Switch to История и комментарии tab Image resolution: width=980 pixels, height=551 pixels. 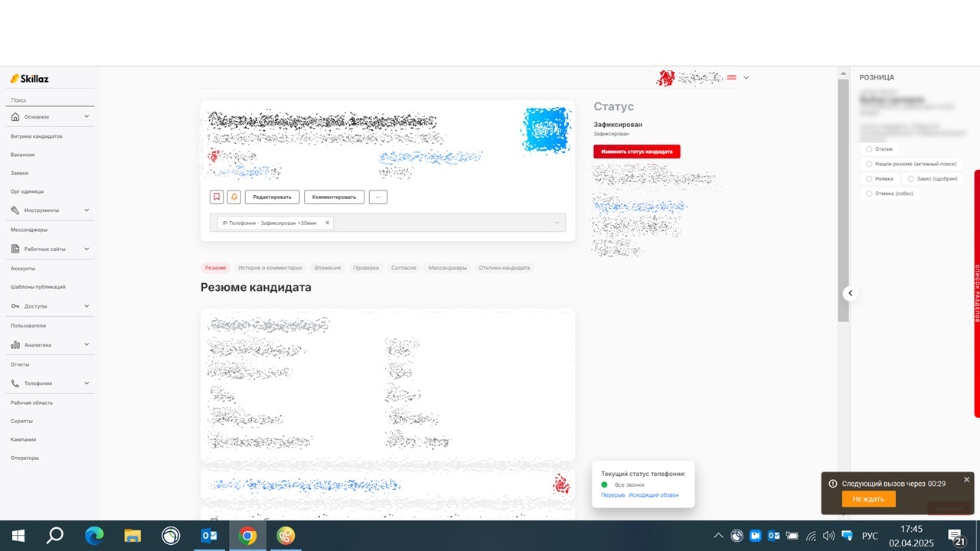[x=269, y=268]
